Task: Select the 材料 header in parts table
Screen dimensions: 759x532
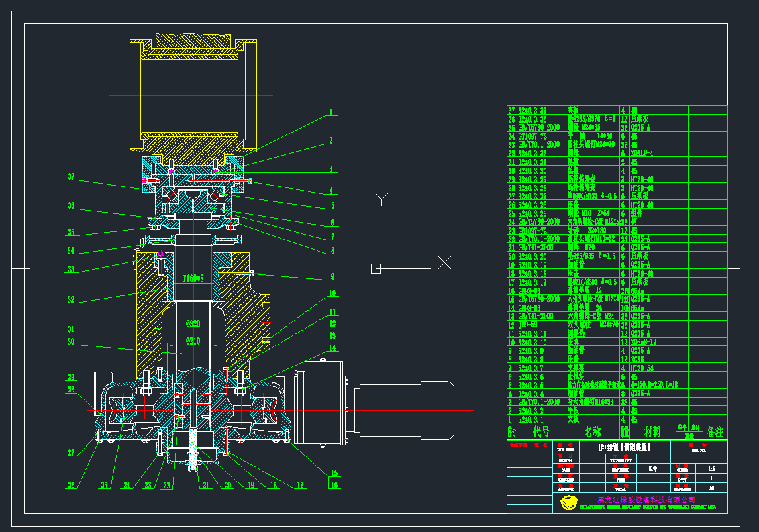Action: coord(652,431)
